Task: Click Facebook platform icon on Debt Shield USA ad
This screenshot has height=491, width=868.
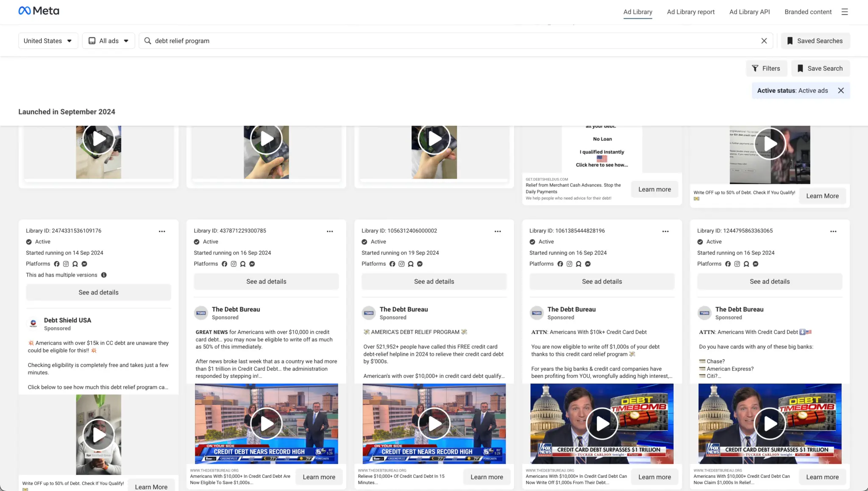Action: 57,264
